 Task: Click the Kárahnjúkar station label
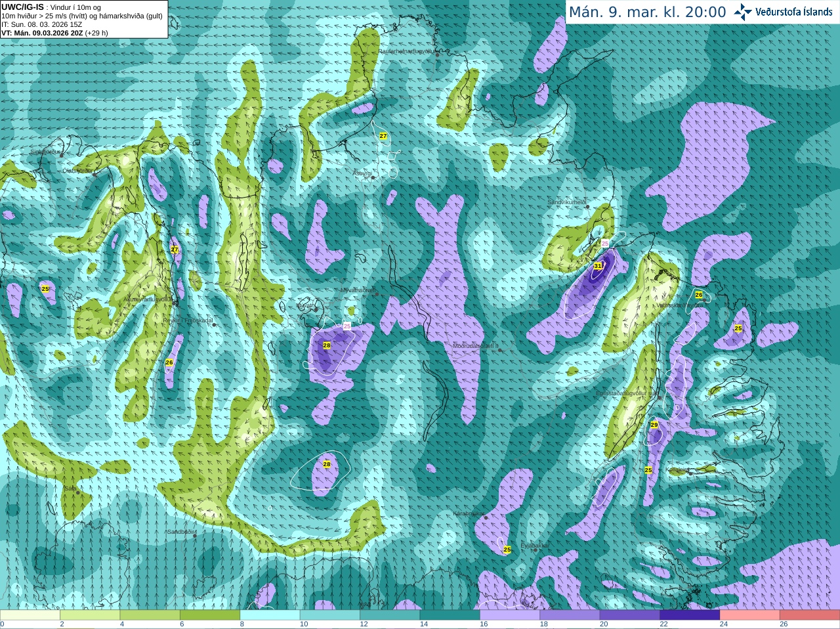469,513
